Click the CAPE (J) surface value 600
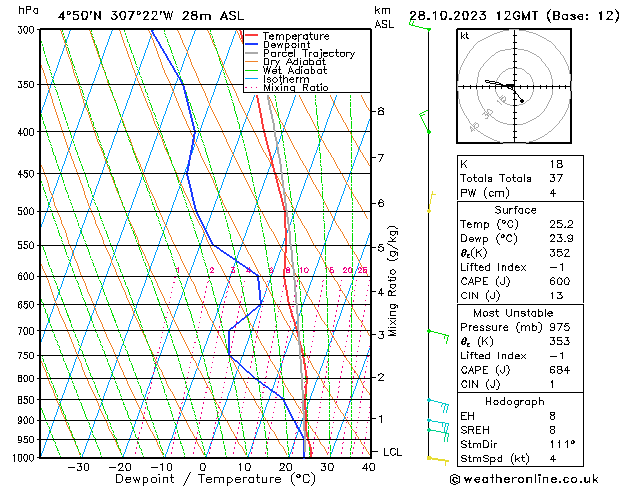This screenshot has height=486, width=629. pos(560,281)
